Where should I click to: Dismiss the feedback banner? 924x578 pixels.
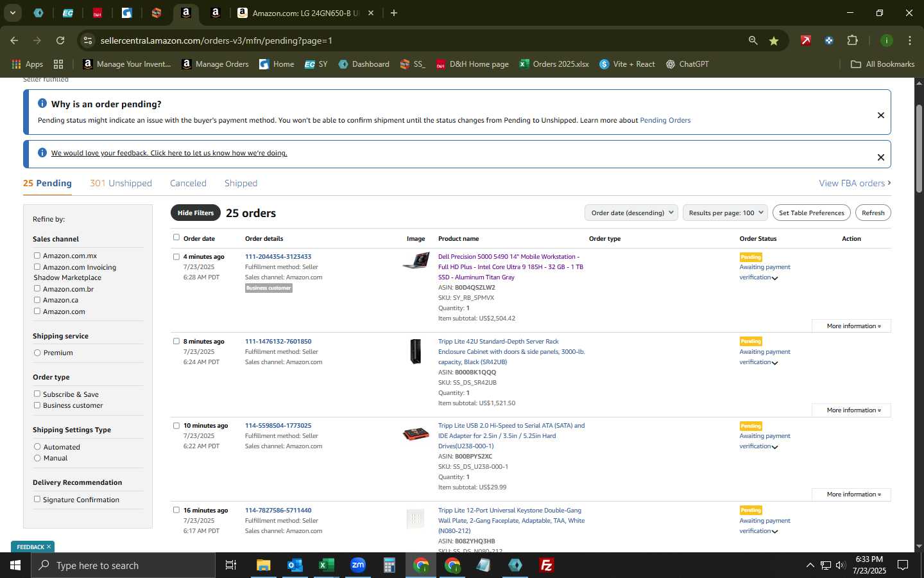(x=881, y=157)
